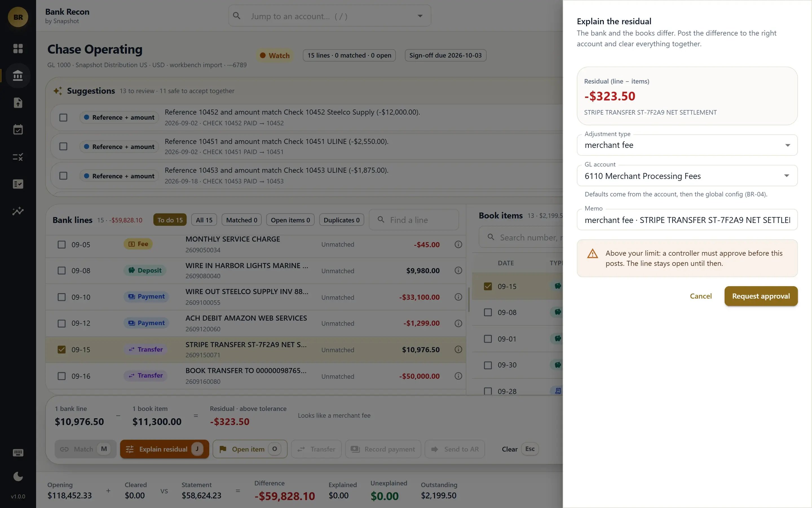The image size is (812, 508).
Task: Click info icon for WIRE IN HARBOR LIGHTS row
Action: [458, 270]
